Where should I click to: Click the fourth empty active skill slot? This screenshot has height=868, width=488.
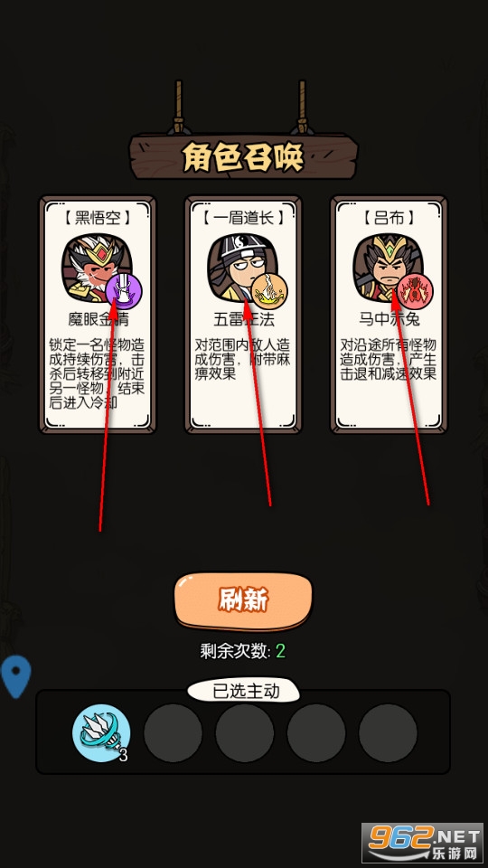tap(316, 733)
